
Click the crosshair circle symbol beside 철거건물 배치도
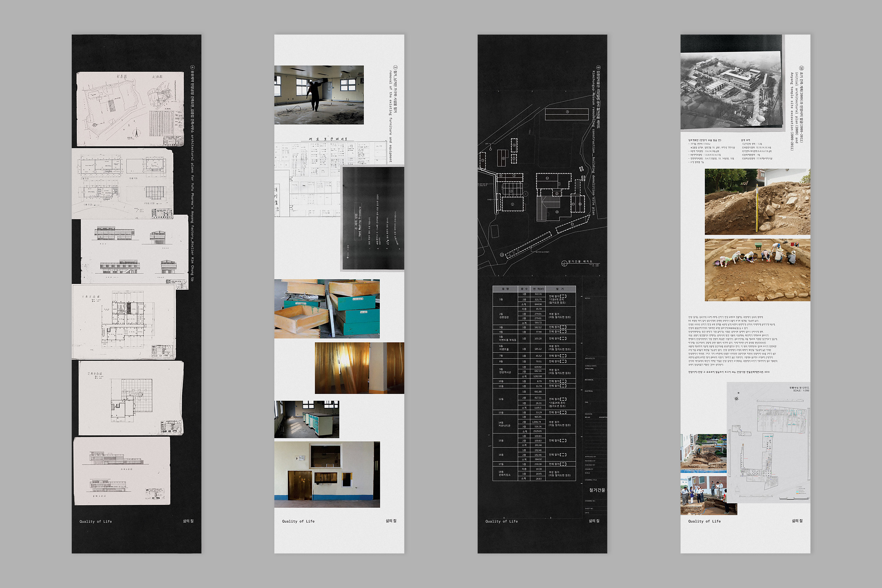pos(564,263)
